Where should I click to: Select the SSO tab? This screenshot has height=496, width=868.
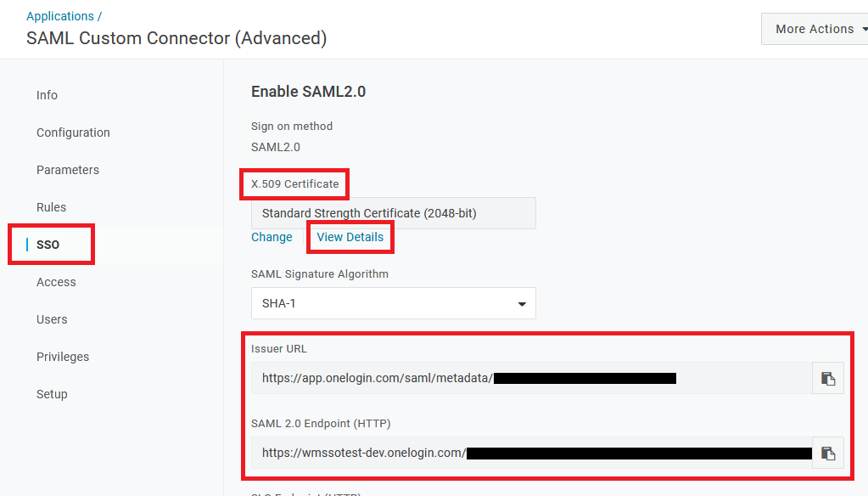coord(48,245)
